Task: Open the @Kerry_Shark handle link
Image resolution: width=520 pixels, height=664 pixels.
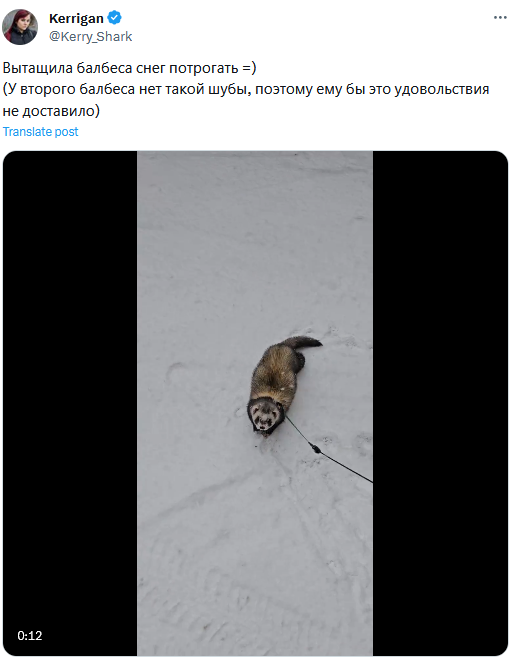Action: (91, 36)
